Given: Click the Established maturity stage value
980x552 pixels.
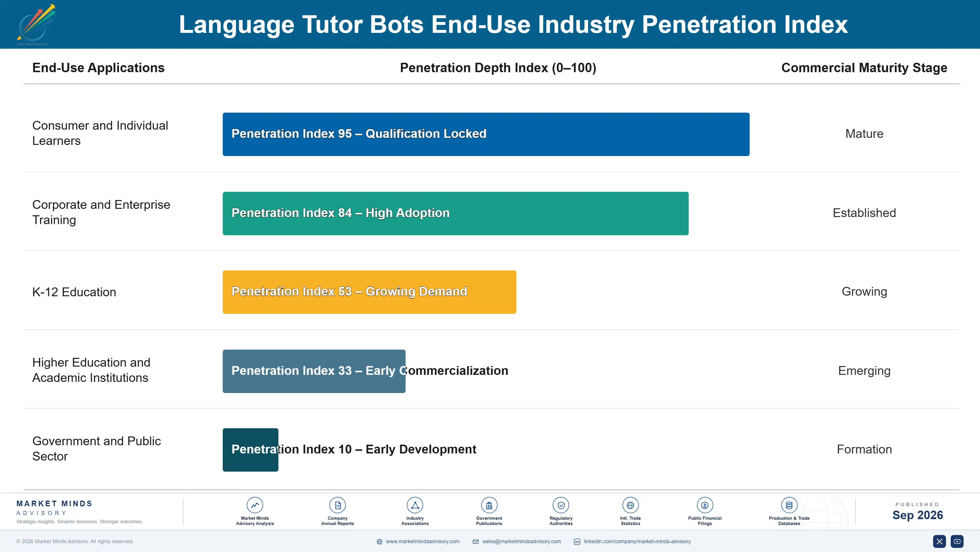Looking at the screenshot, I should pyautogui.click(x=864, y=213).
